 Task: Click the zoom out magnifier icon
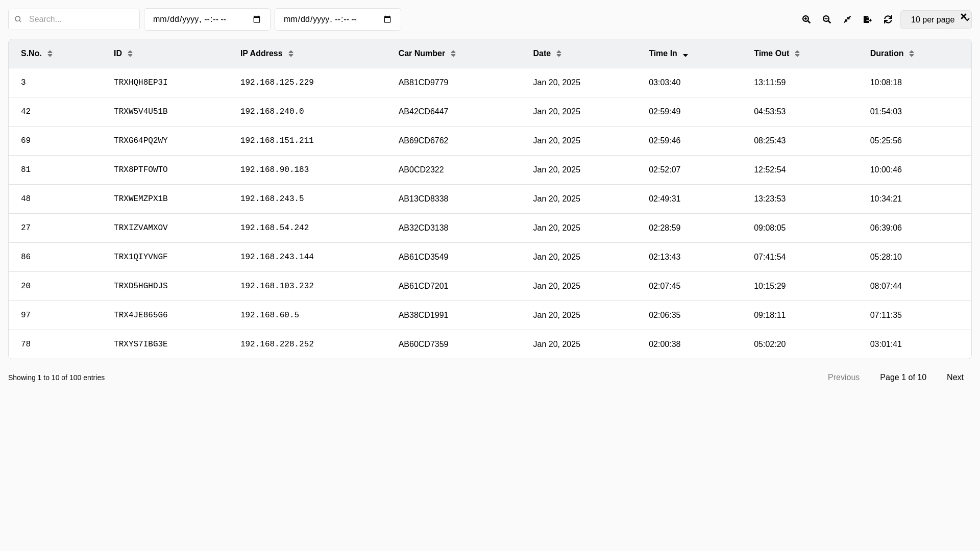[827, 19]
